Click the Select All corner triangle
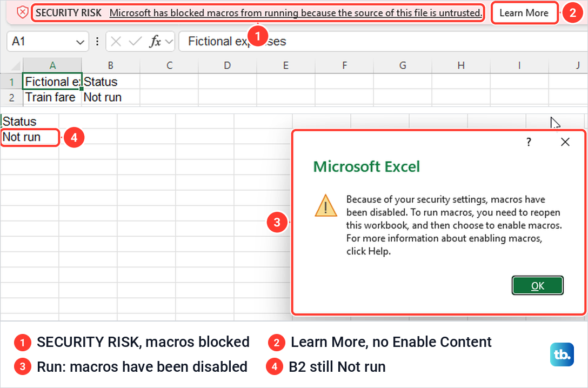588x388 pixels. coord(15,65)
